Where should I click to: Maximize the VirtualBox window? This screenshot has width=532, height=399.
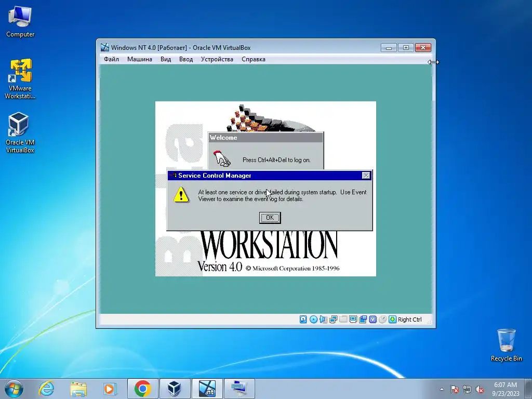[406, 47]
